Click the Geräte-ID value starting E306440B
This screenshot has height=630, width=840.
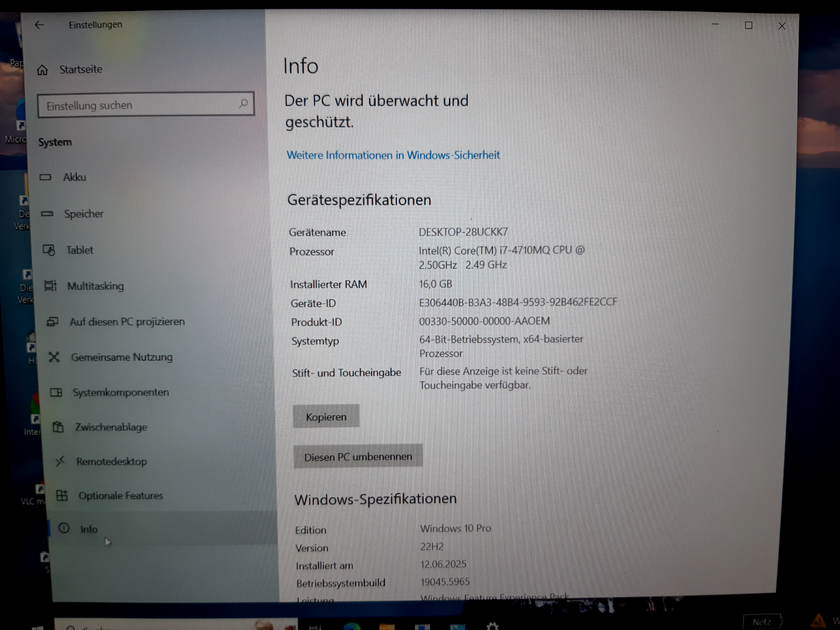pos(518,302)
